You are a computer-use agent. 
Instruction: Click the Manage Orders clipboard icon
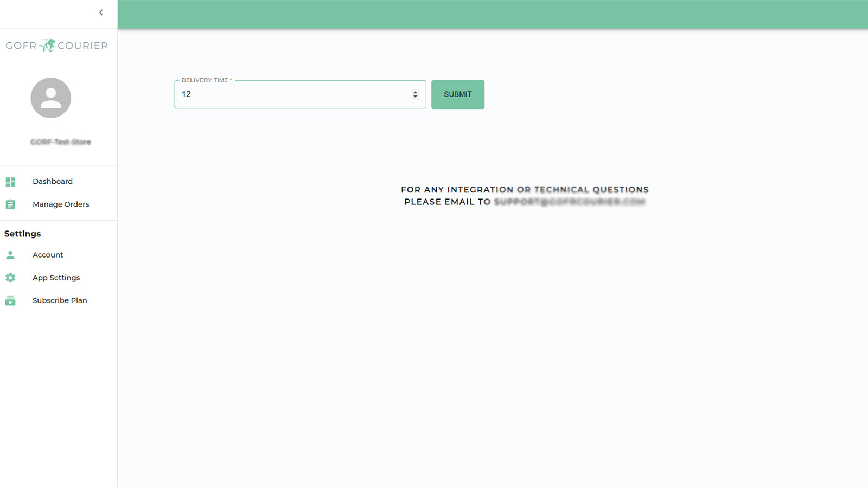pos(10,204)
